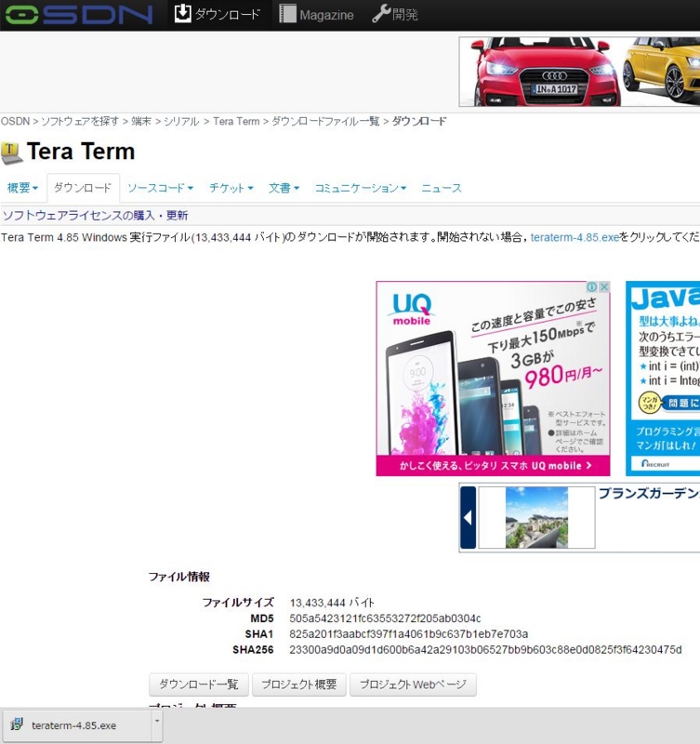Click the ファイル情報 heading
The image size is (700, 744).
(x=179, y=577)
